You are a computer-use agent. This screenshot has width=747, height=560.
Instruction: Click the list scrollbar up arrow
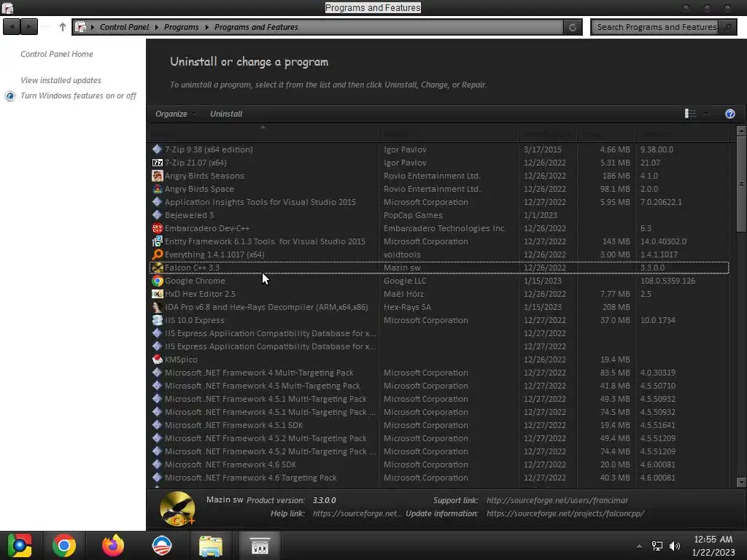(x=741, y=130)
